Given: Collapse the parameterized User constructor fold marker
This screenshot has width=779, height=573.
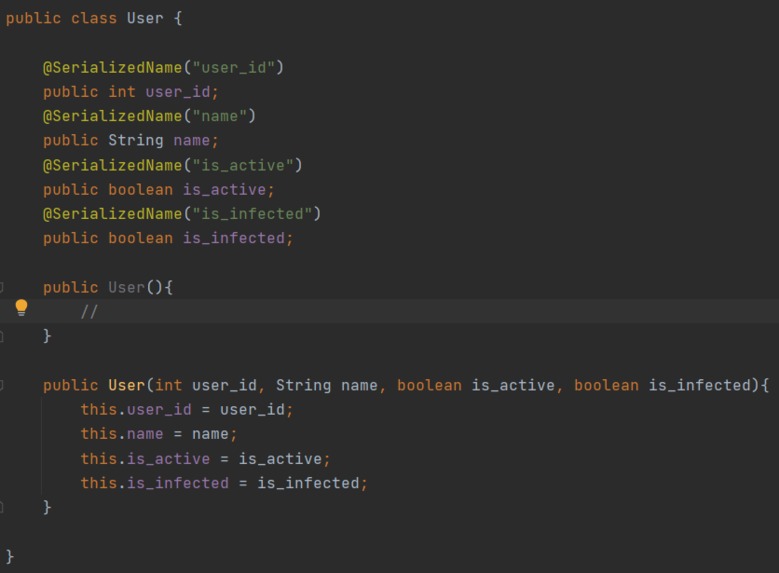Looking at the screenshot, I should click(1, 385).
